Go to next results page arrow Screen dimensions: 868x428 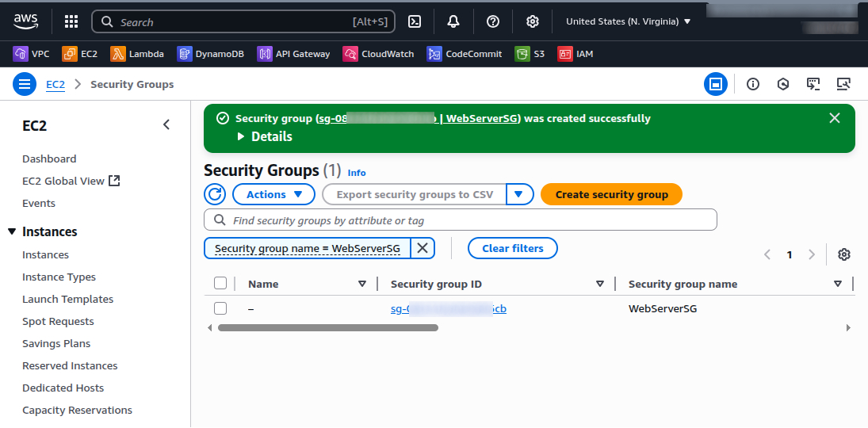[x=812, y=254]
